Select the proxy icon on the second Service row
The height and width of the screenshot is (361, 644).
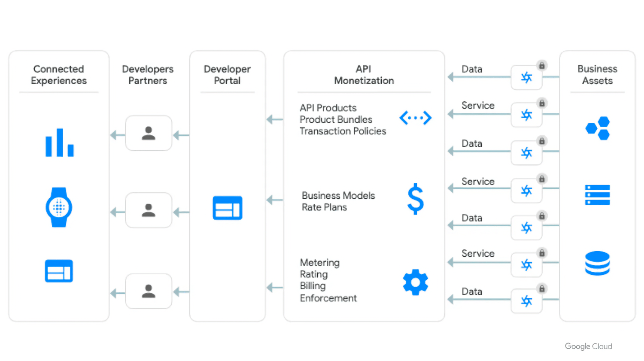point(526,191)
